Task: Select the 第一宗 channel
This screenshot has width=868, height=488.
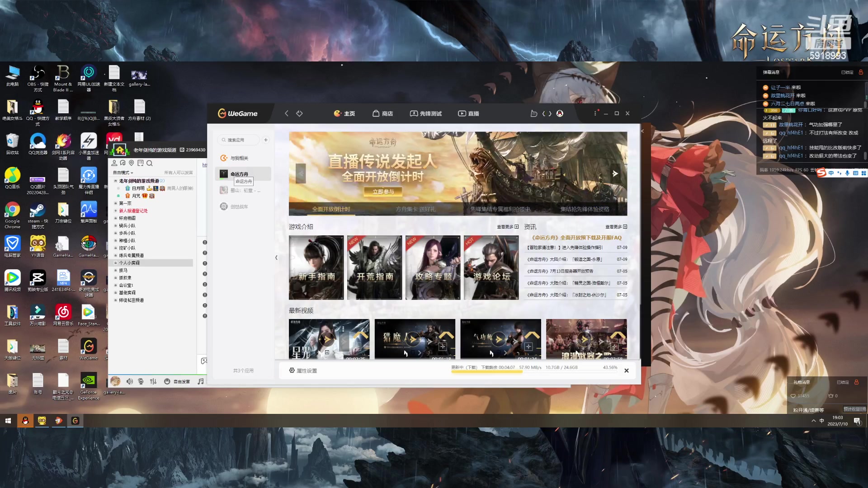Action: click(125, 203)
